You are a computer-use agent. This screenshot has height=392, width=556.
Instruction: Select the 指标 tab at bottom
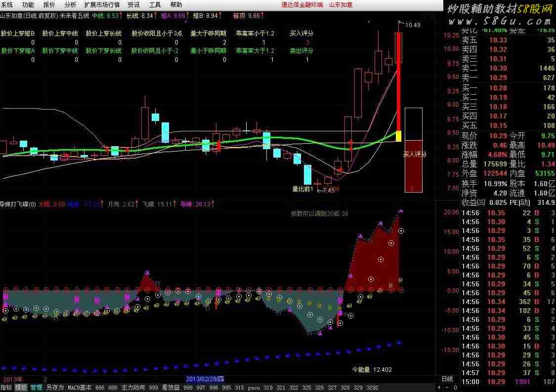(6, 388)
